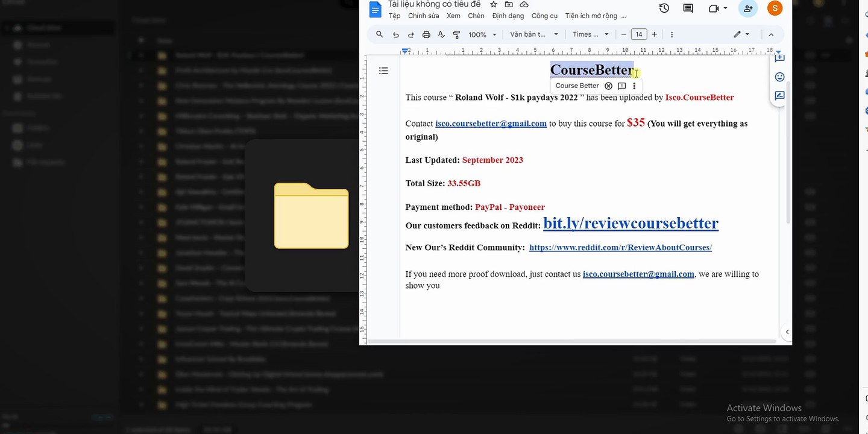Click the red '33.55GB' size value
Viewport: 868px width, 434px height.
coord(464,183)
